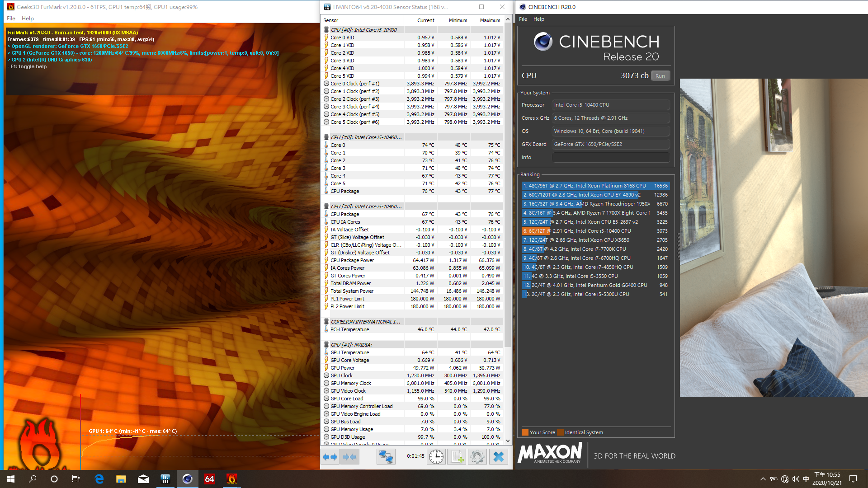Open the FurMark Help menu
Image resolution: width=868 pixels, height=488 pixels.
(x=28, y=19)
